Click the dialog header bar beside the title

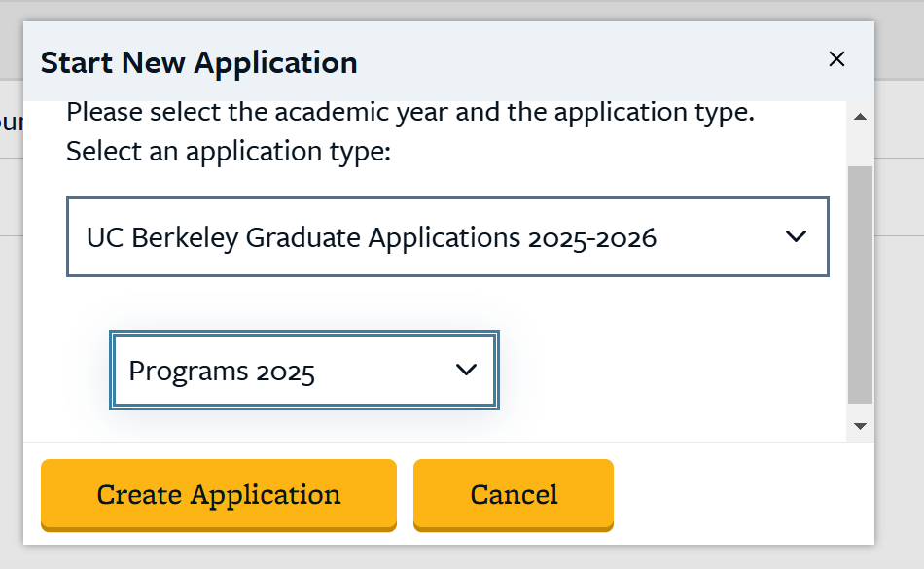click(584, 63)
